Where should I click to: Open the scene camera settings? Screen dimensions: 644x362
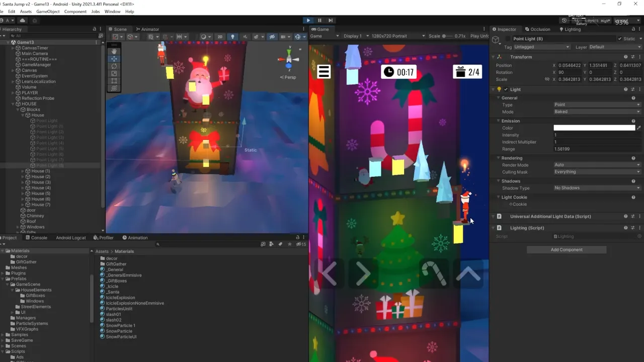284,37
